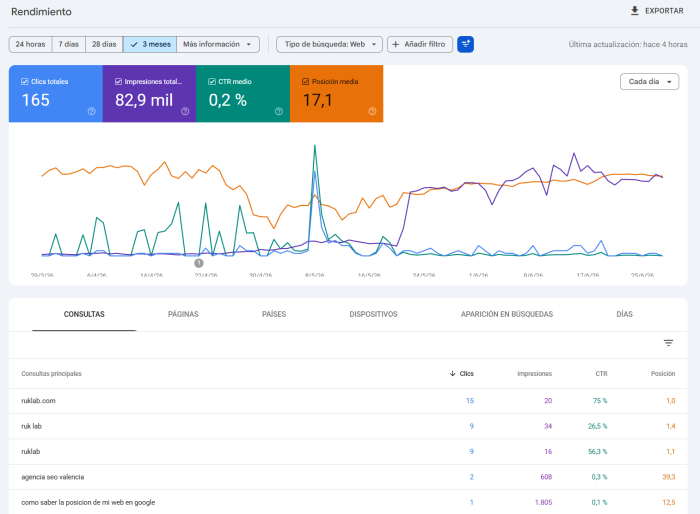Viewport: 700px width, 514px height.
Task: Click the chart annotation marker numbered 1
Action: (199, 263)
